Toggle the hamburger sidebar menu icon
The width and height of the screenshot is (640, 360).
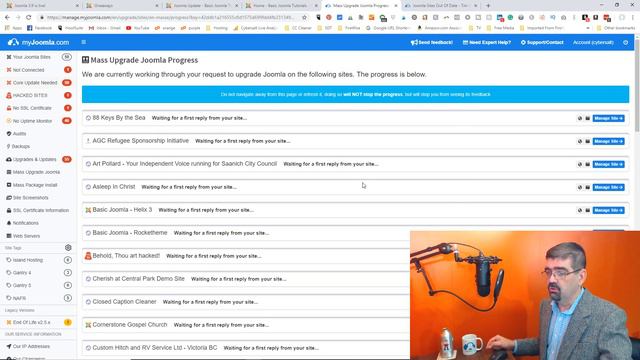(84, 42)
